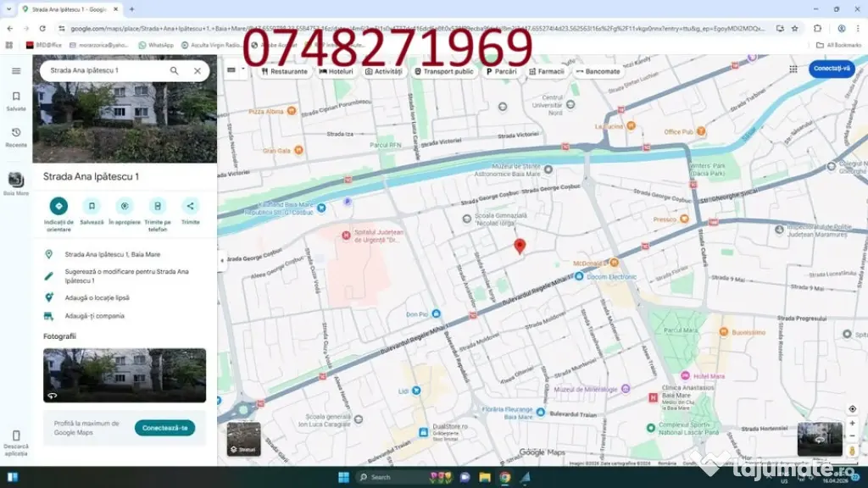
Task: Open the WhatsApp bookmark
Action: pos(156,45)
